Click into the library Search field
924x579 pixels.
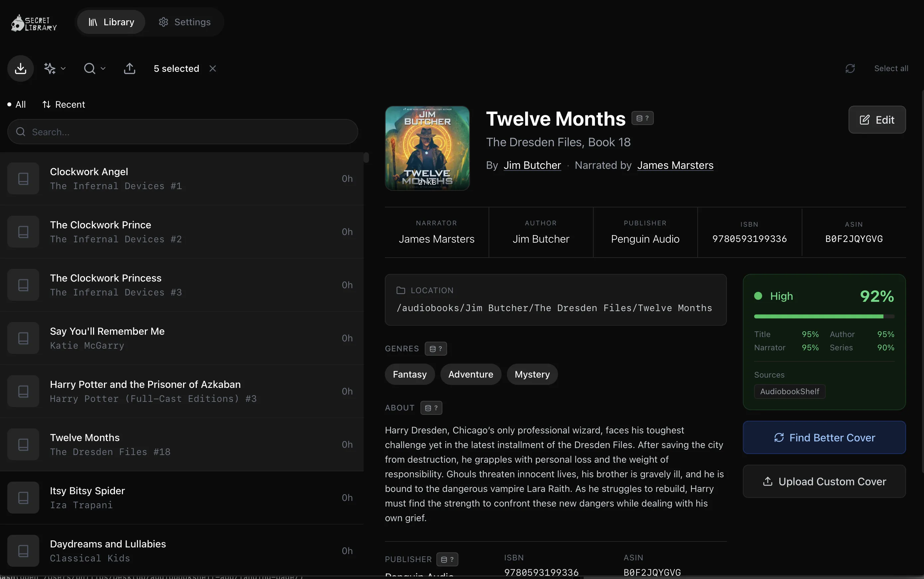click(x=183, y=132)
